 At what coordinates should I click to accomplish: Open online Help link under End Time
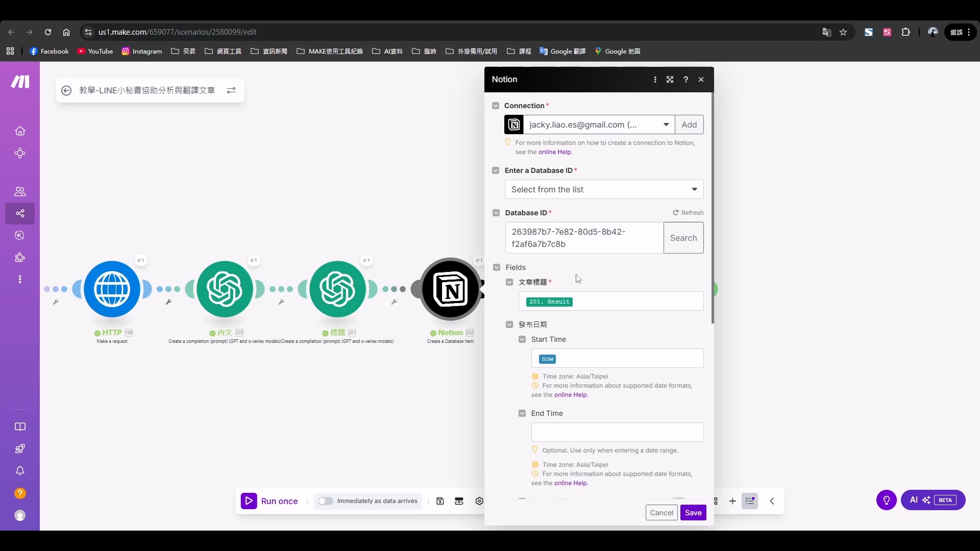pos(570,483)
